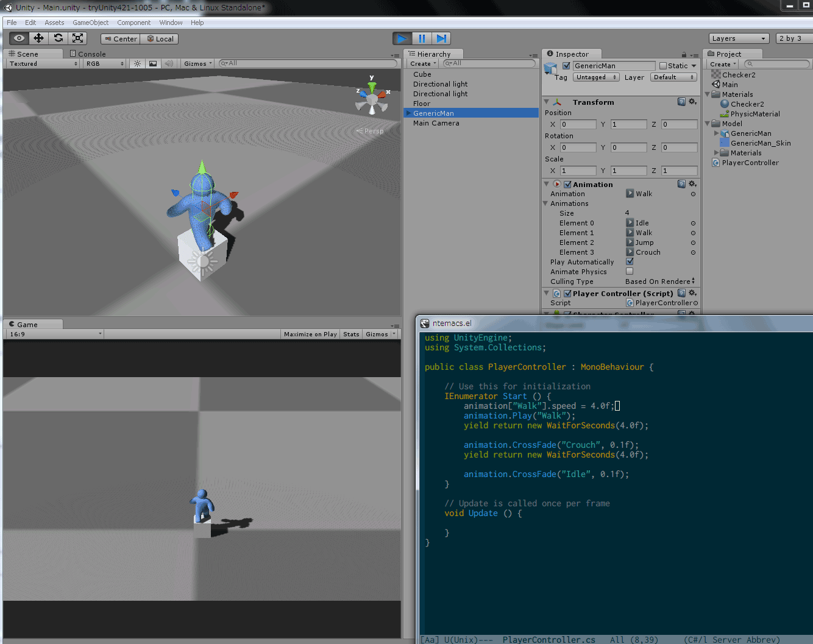
Task: Mute scene audio using the speaker icon
Action: [168, 63]
